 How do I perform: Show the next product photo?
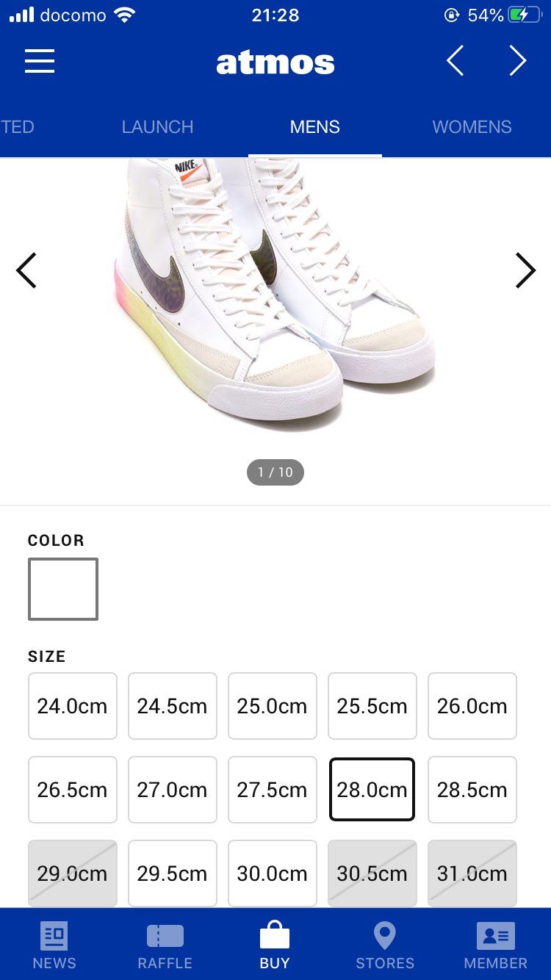(x=525, y=270)
